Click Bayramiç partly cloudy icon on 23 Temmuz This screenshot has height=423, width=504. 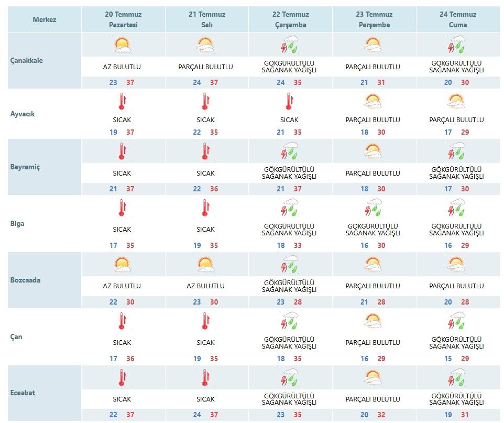373,151
